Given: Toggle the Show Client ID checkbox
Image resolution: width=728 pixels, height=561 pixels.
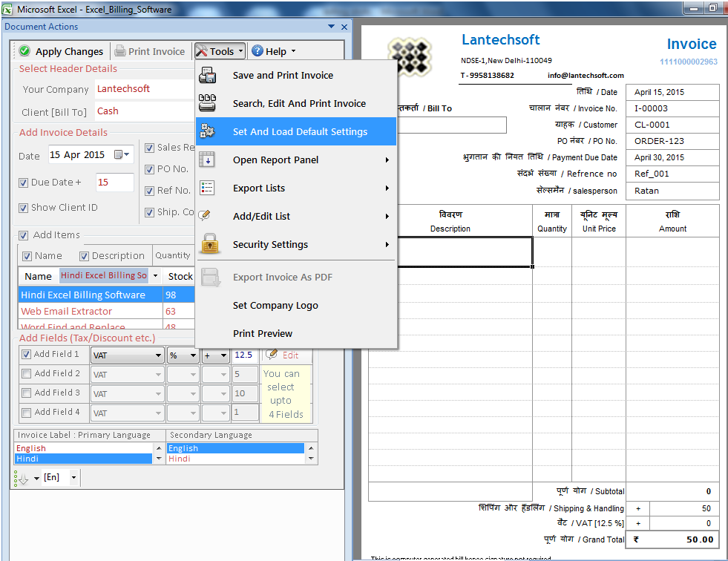Looking at the screenshot, I should 23,208.
